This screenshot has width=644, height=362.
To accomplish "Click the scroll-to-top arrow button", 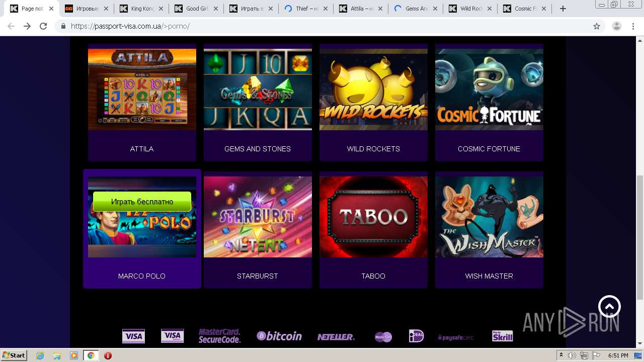I will (x=609, y=306).
